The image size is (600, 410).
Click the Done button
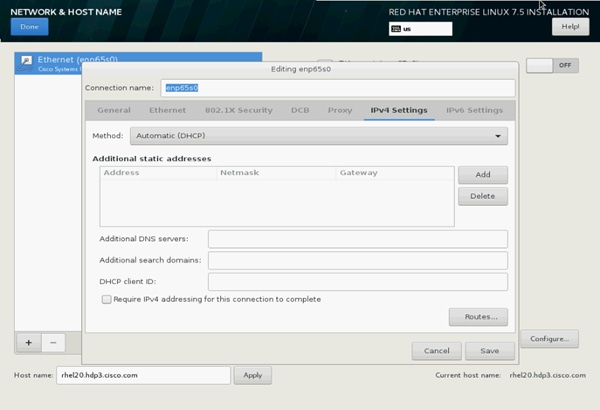[x=29, y=27]
